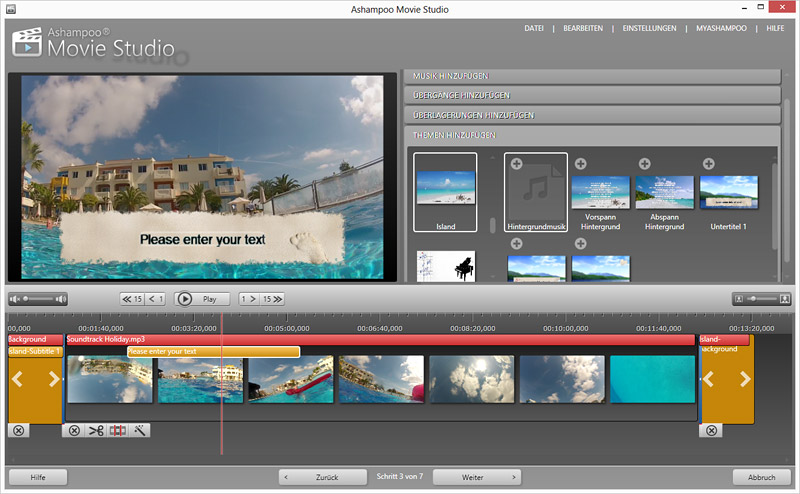800x494 pixels.
Task: Open the Datei menu
Action: 534,28
